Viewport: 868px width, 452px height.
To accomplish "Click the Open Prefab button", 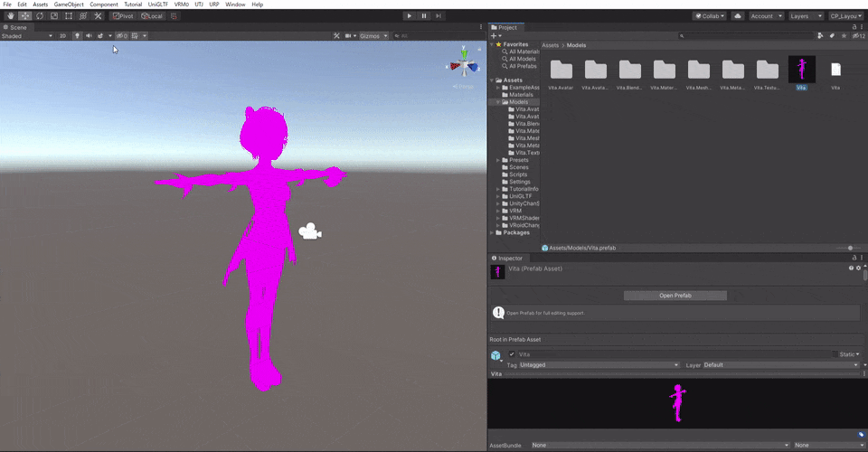I will [675, 296].
